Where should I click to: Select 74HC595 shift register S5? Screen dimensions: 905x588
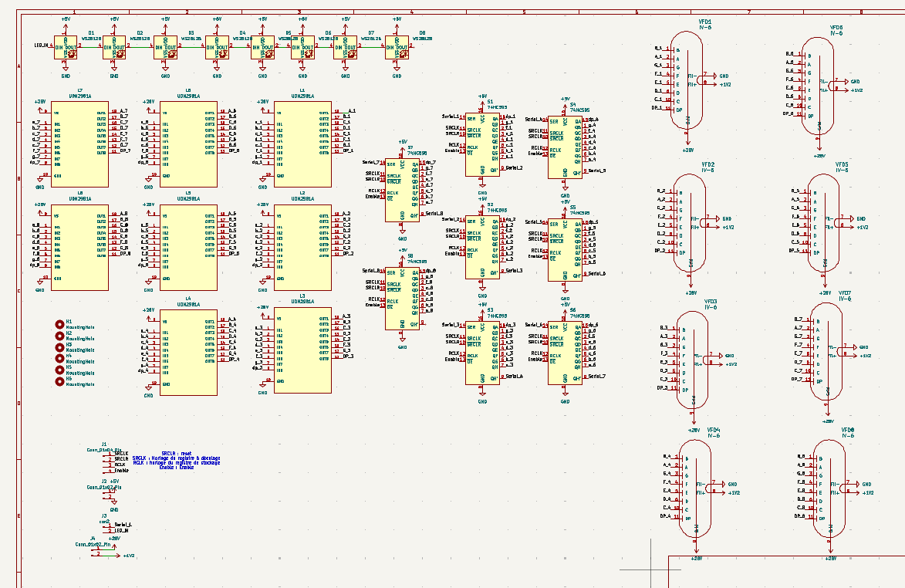[565, 250]
